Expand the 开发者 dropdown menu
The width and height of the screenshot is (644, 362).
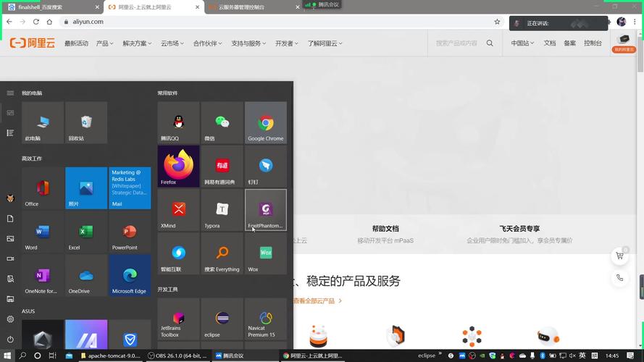tap(286, 43)
